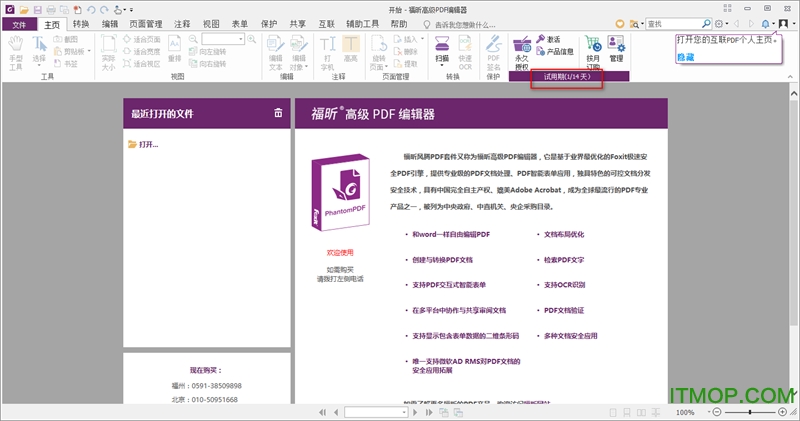
Task: Jump to the first page in status bar
Action: pos(322,412)
